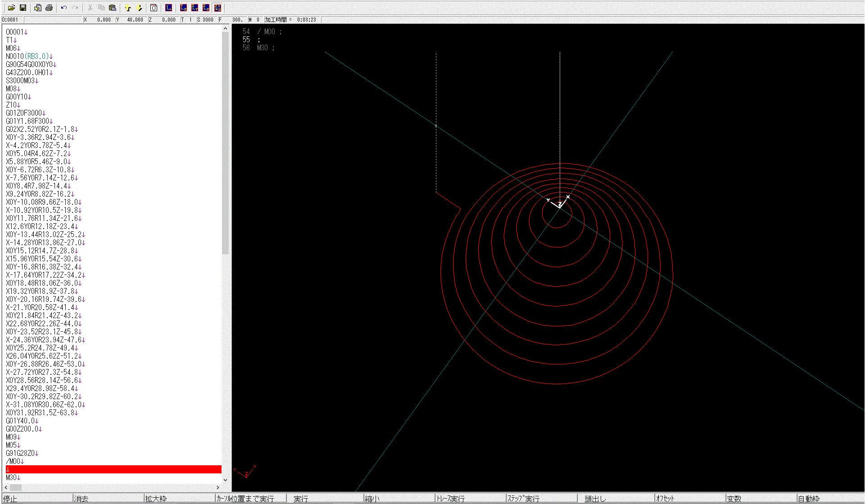
Task: Click the editor scroll down arrow
Action: (x=225, y=480)
